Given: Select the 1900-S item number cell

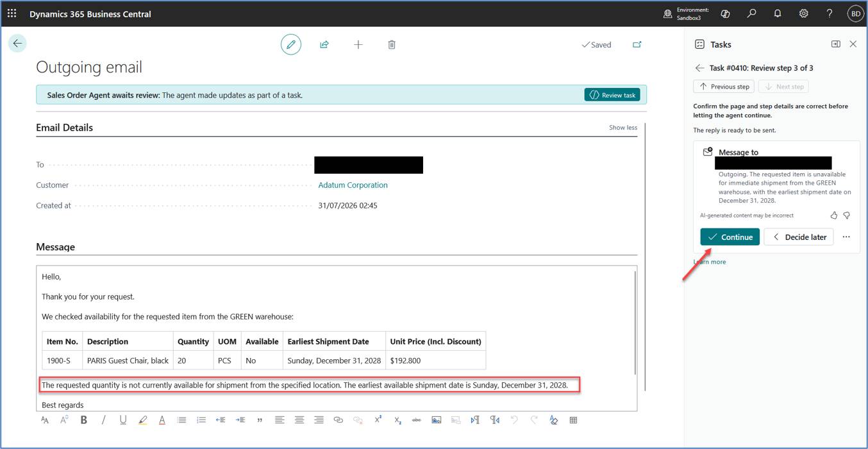Looking at the screenshot, I should coord(63,360).
